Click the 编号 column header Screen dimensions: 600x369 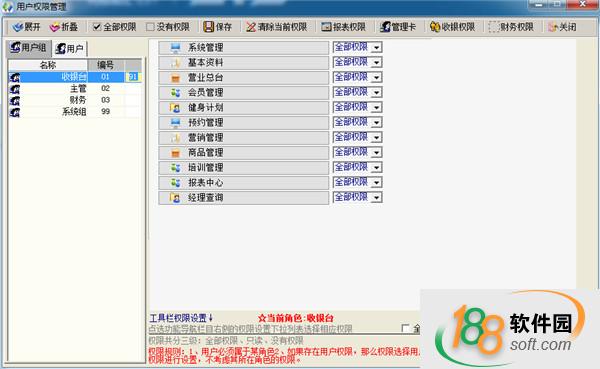[105, 65]
